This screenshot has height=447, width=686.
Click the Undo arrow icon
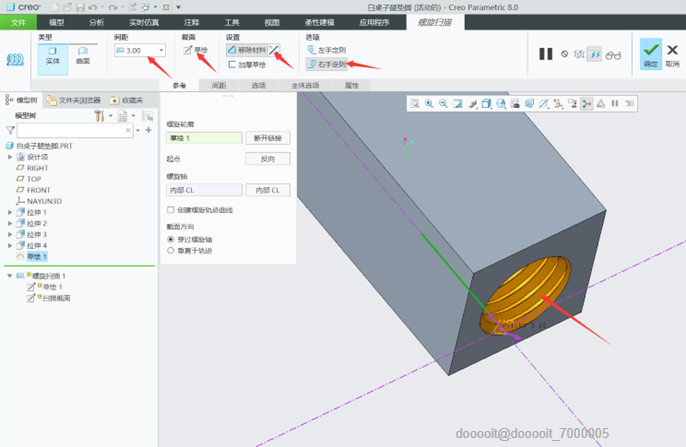(93, 7)
